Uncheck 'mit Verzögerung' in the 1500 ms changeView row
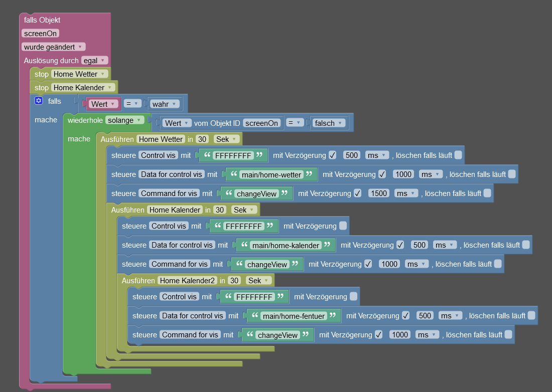 click(358, 193)
